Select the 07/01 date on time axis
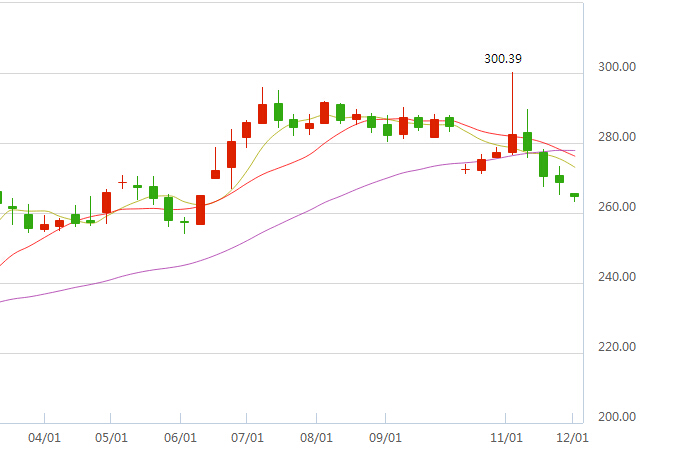 (x=247, y=437)
